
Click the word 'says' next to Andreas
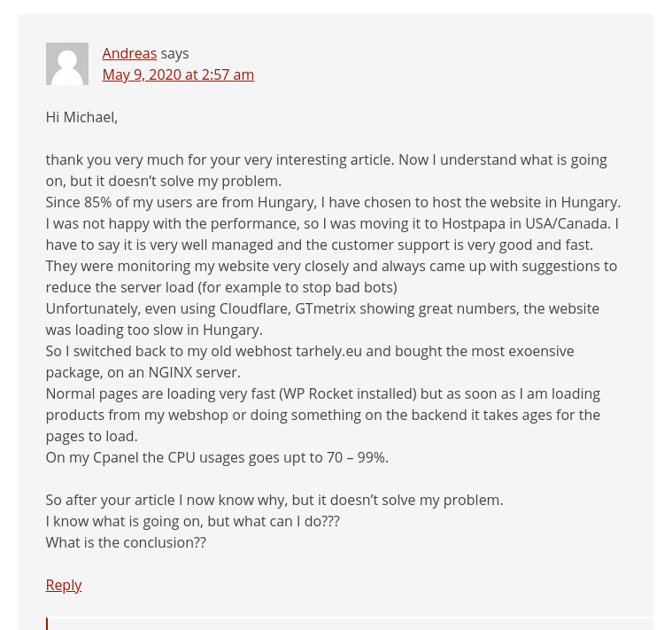(x=174, y=54)
